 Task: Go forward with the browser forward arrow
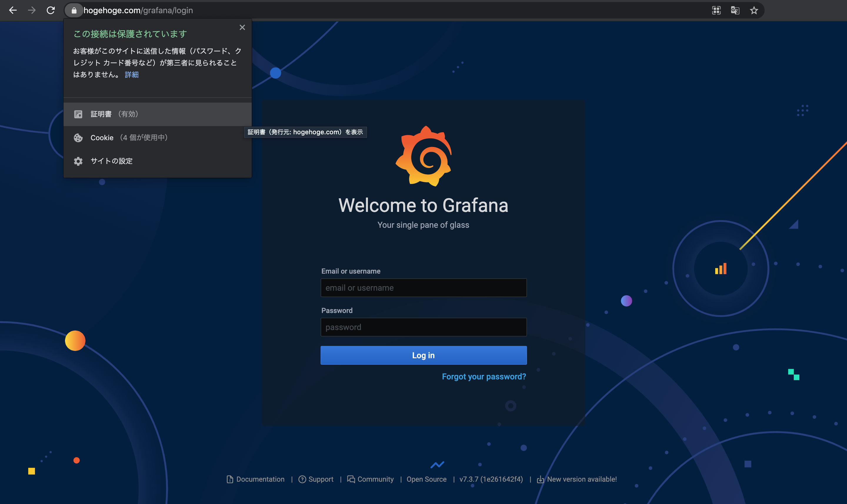[32, 11]
